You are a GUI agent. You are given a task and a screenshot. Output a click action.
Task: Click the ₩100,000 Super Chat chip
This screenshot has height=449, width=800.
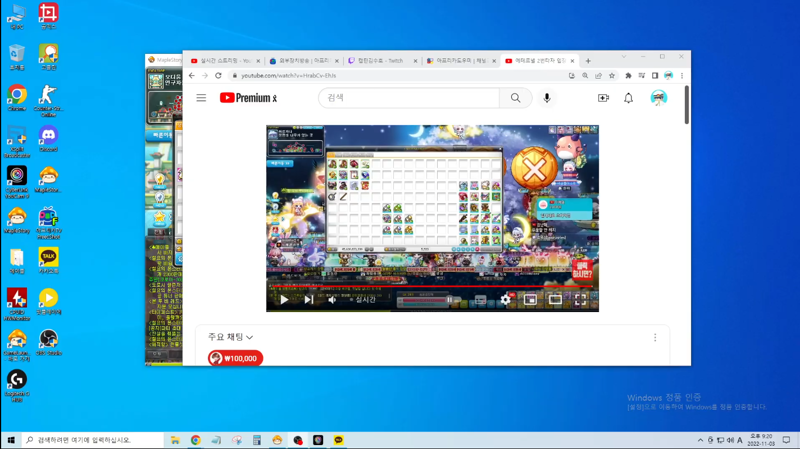pos(235,358)
